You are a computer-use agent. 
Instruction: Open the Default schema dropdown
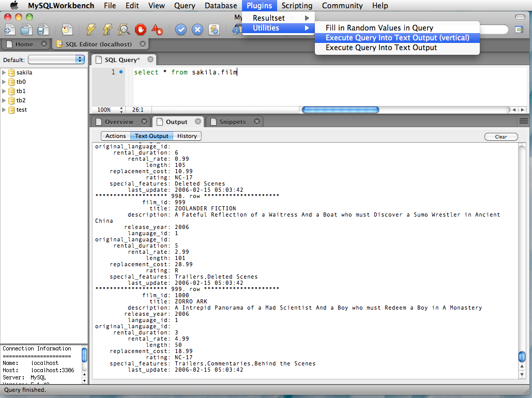(56, 59)
